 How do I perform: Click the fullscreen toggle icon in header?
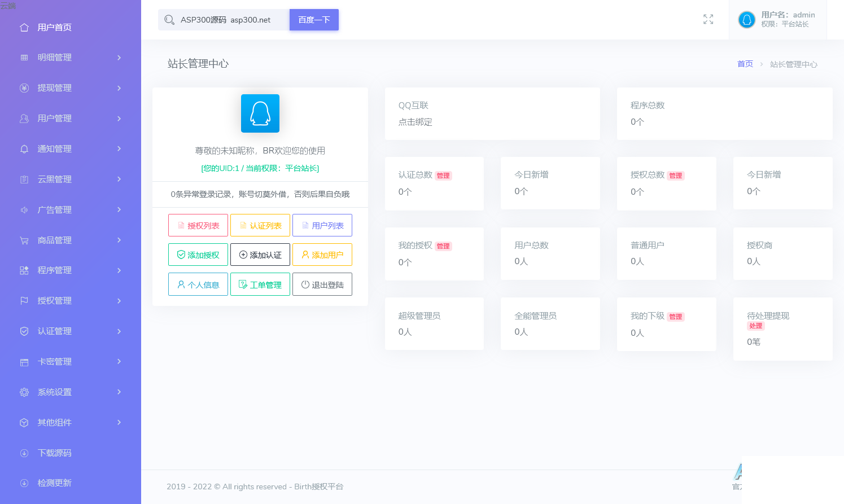tap(708, 19)
